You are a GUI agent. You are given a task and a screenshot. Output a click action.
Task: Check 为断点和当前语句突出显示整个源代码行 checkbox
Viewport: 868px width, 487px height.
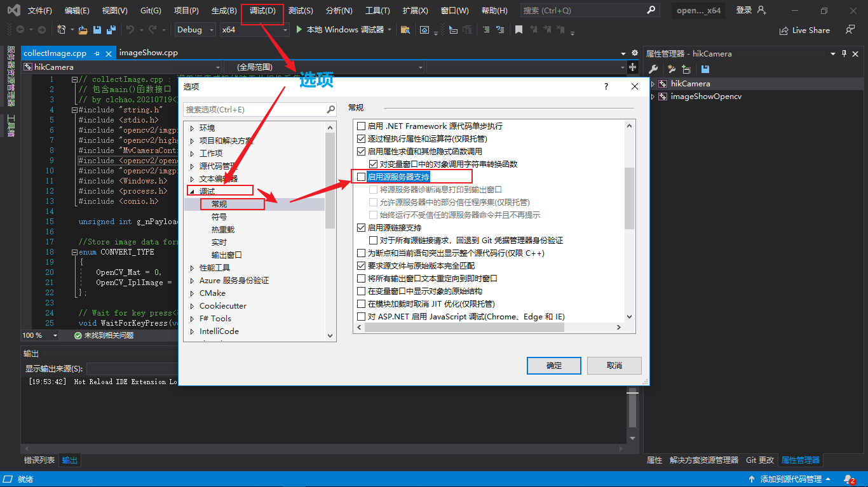(x=362, y=253)
